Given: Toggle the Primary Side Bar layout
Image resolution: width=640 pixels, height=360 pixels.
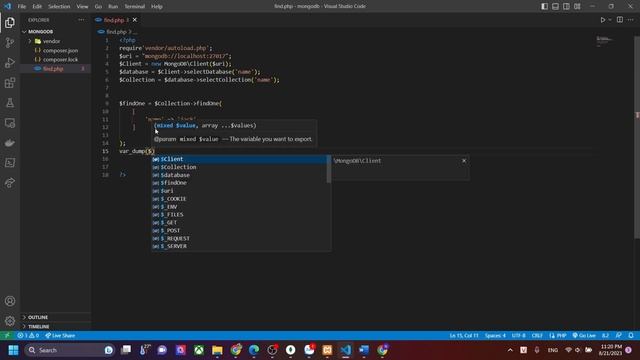Looking at the screenshot, I should (x=544, y=6).
